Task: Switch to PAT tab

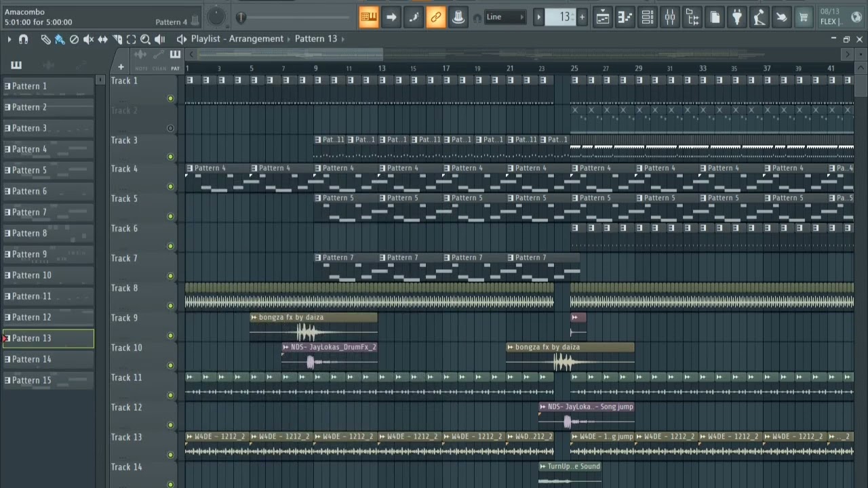Action: tap(176, 68)
